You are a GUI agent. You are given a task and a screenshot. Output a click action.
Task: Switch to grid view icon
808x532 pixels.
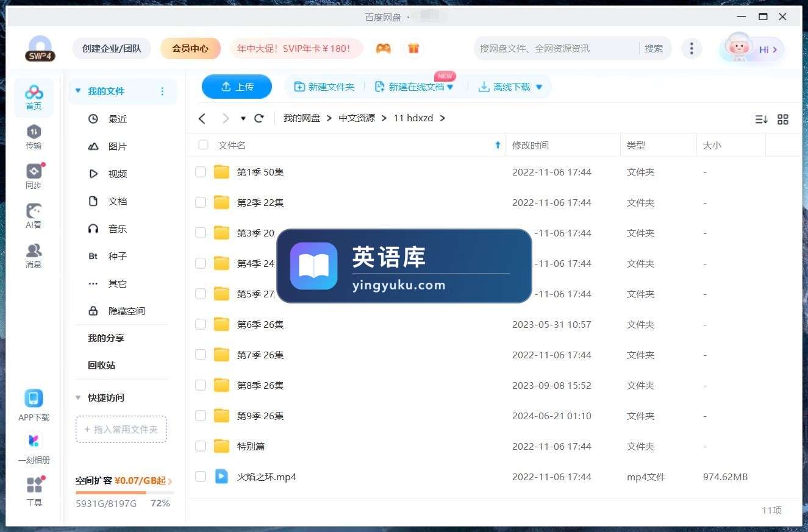click(783, 119)
